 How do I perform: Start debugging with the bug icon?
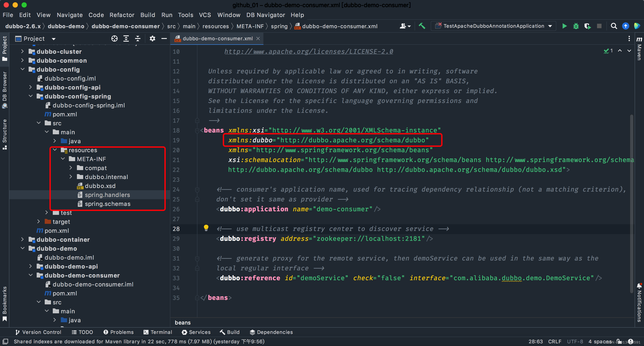point(576,26)
